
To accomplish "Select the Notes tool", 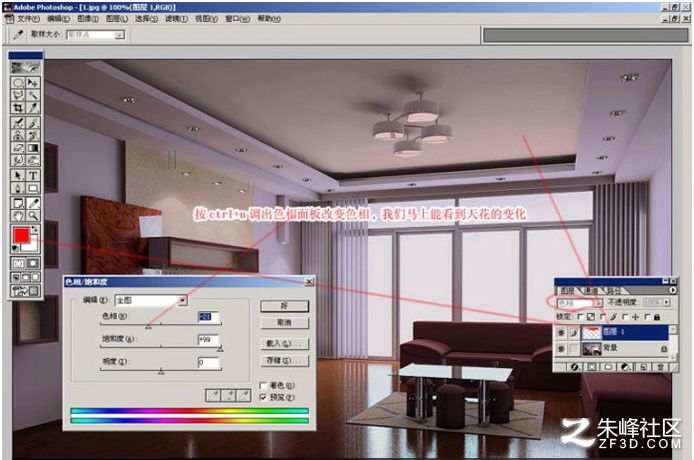I will point(18,203).
